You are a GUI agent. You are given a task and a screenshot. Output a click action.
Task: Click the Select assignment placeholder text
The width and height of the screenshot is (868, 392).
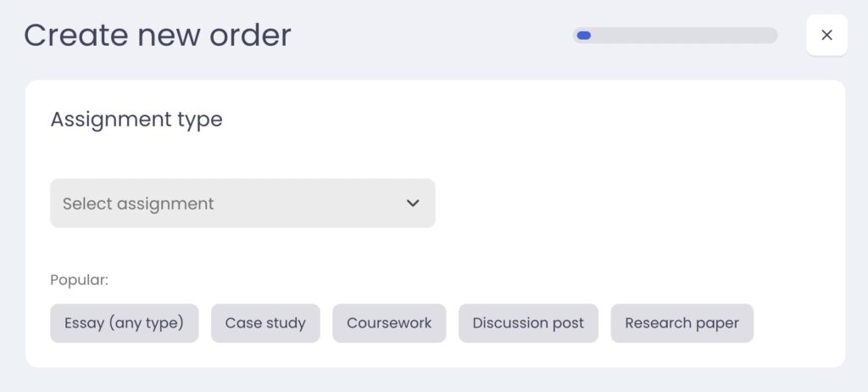[138, 204]
